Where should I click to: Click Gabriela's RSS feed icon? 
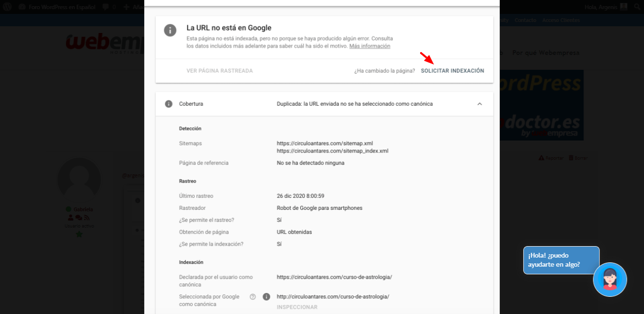(x=86, y=217)
